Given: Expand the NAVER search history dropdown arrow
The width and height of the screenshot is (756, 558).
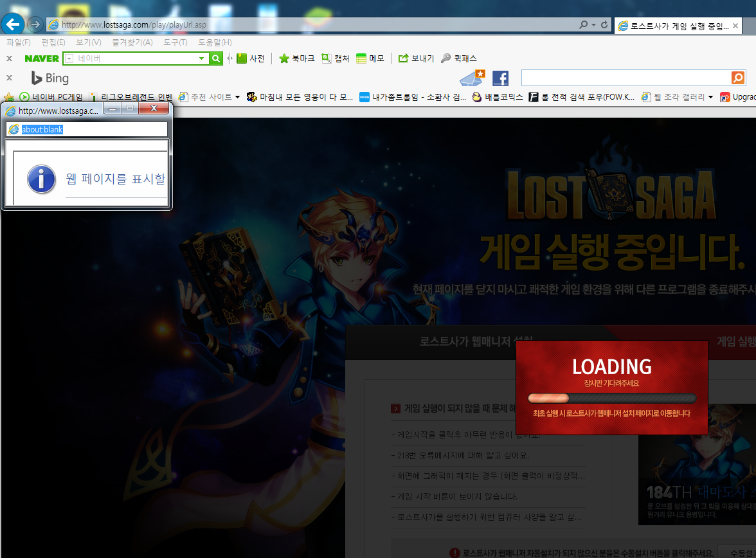Looking at the screenshot, I should (x=202, y=59).
